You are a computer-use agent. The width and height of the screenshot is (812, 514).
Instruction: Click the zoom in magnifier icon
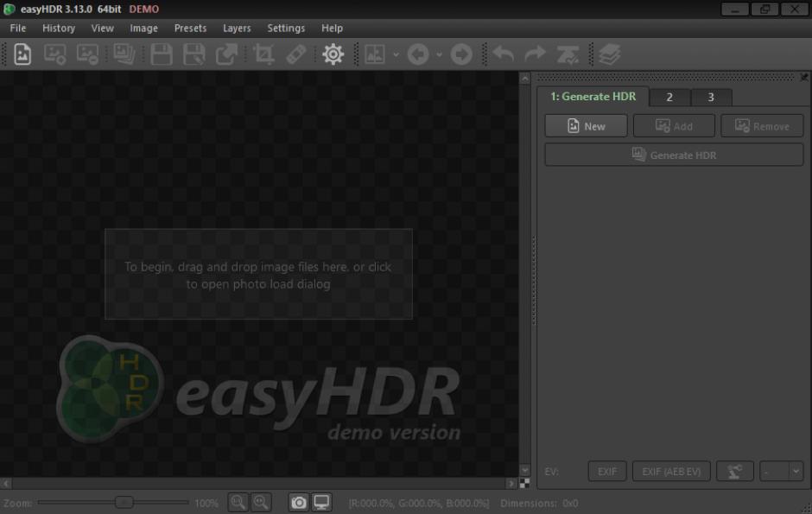261,502
